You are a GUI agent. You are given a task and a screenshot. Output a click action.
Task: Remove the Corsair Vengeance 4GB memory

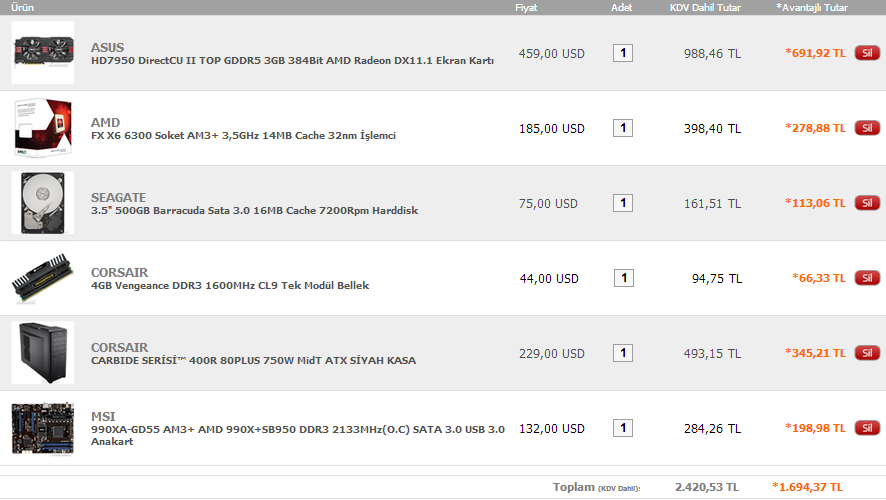867,278
